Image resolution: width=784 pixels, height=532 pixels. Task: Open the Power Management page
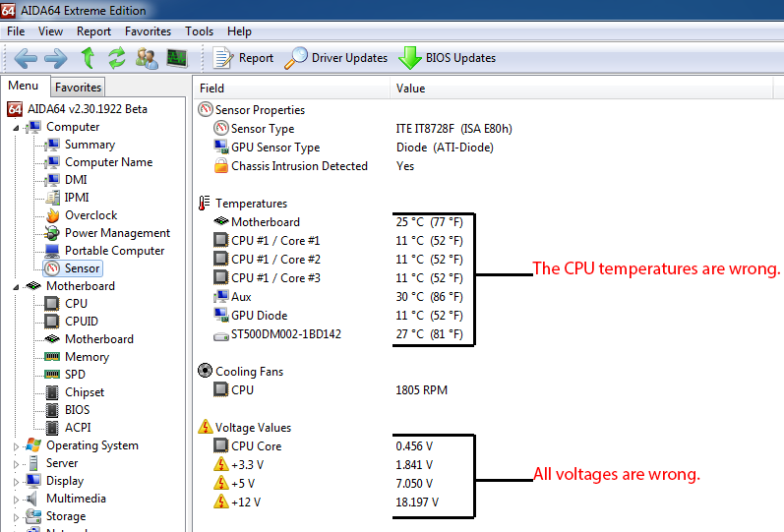pos(107,233)
